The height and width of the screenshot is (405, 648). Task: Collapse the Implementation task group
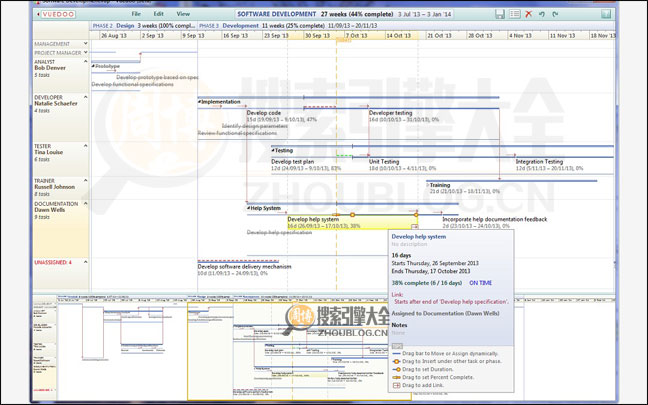200,101
